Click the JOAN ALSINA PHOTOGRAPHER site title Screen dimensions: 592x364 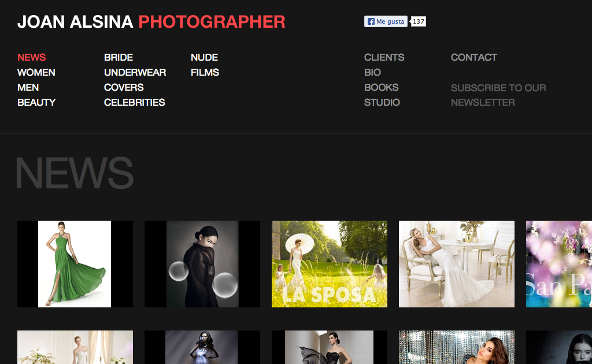click(151, 22)
